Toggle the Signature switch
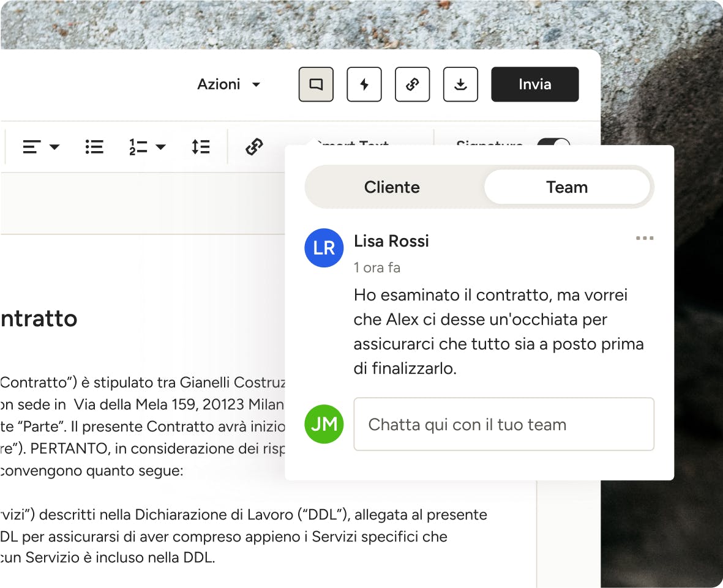The width and height of the screenshot is (723, 588). click(553, 143)
